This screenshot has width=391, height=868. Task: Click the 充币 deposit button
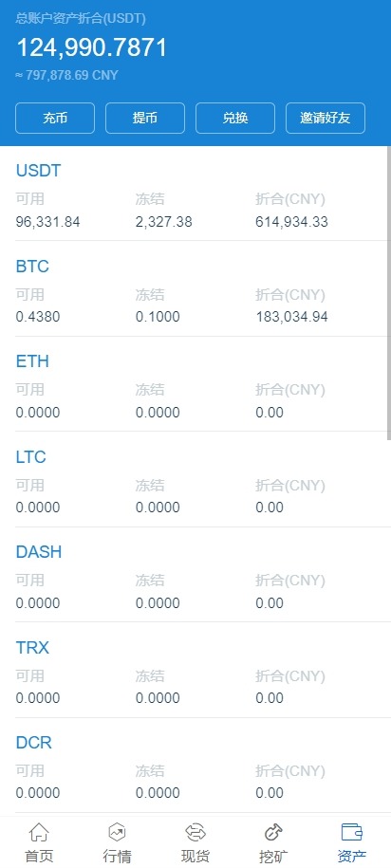click(x=55, y=118)
